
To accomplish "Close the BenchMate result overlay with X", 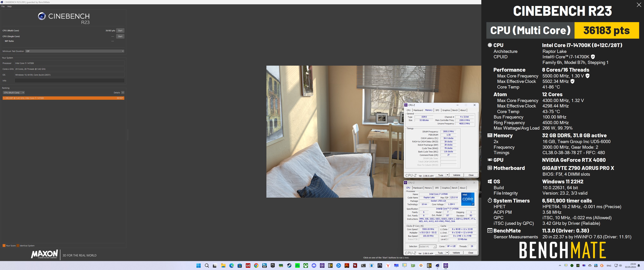I will tap(639, 5).
